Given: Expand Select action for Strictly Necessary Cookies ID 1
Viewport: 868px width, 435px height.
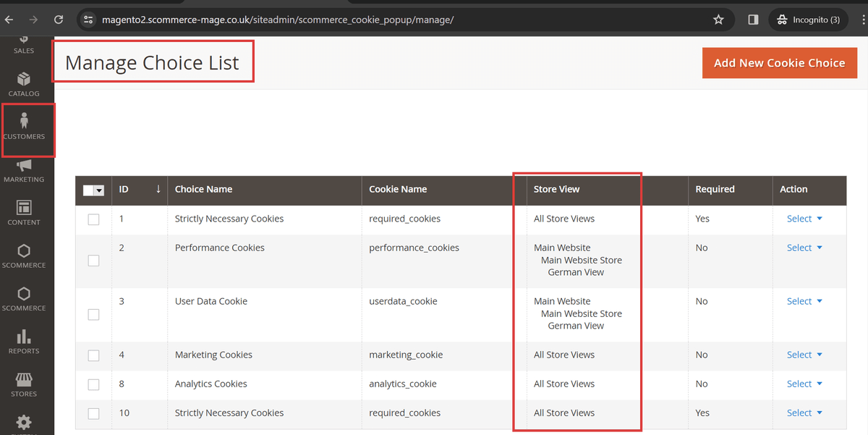Looking at the screenshot, I should 804,219.
